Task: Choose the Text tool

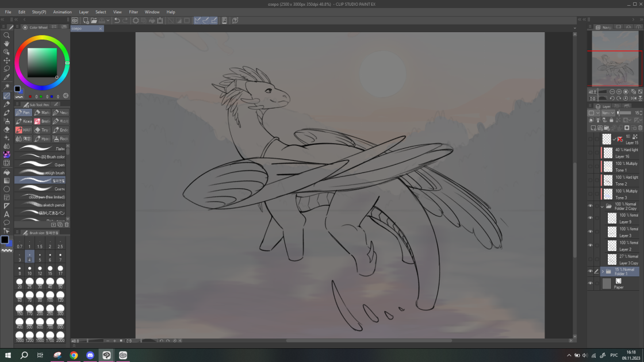Action: (x=7, y=214)
